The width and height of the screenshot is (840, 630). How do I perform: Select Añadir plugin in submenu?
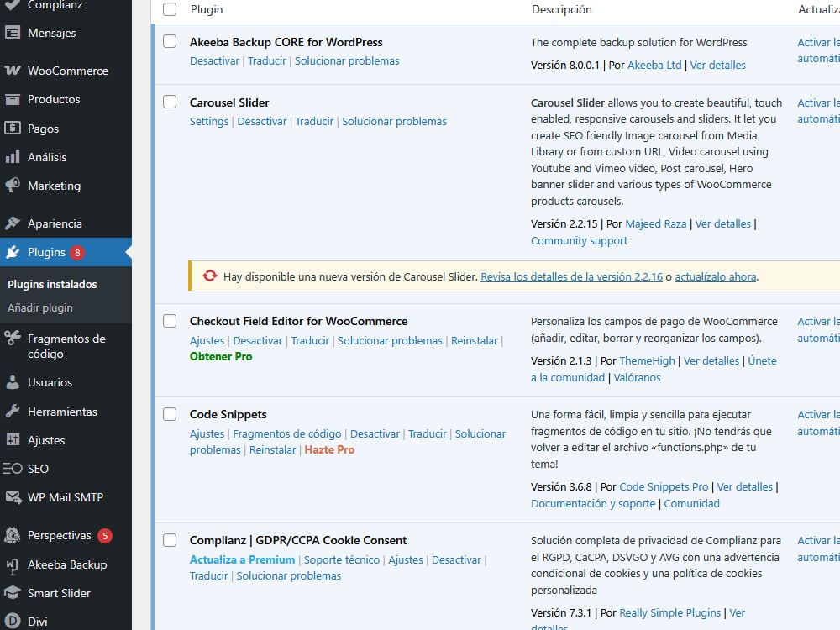[40, 308]
